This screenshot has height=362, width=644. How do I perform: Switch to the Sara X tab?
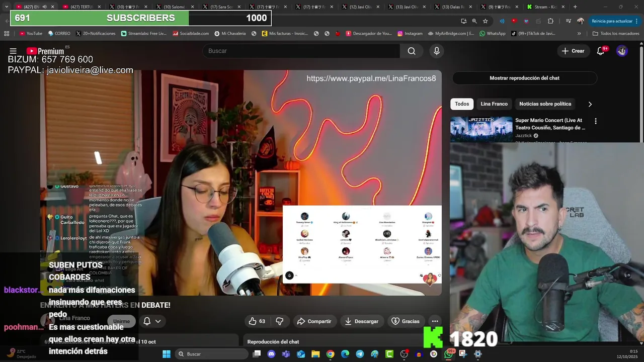220,7
